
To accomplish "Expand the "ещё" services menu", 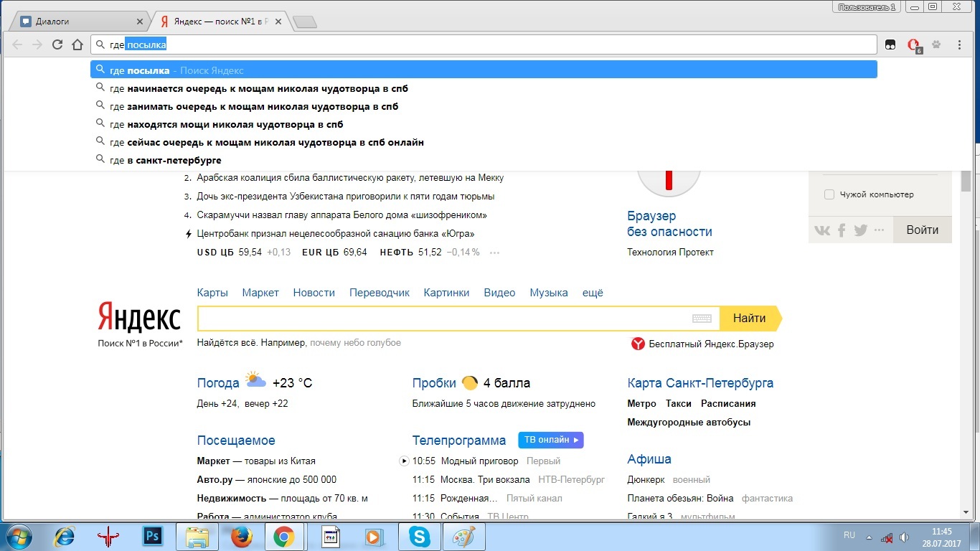I will click(x=593, y=293).
